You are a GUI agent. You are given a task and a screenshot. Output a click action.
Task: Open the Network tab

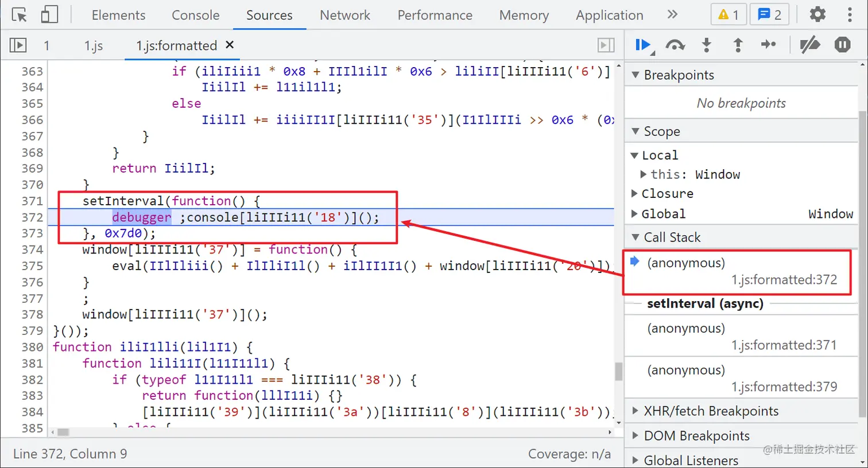tap(345, 15)
